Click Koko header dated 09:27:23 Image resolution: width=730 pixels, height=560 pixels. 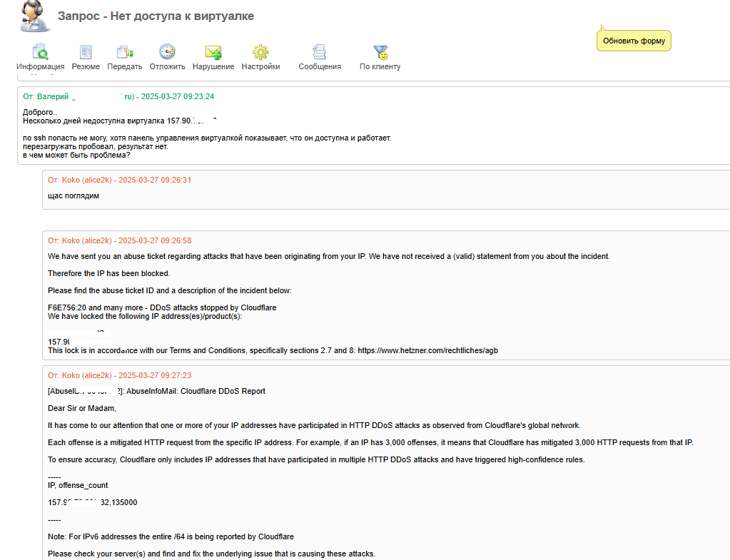[x=119, y=375]
